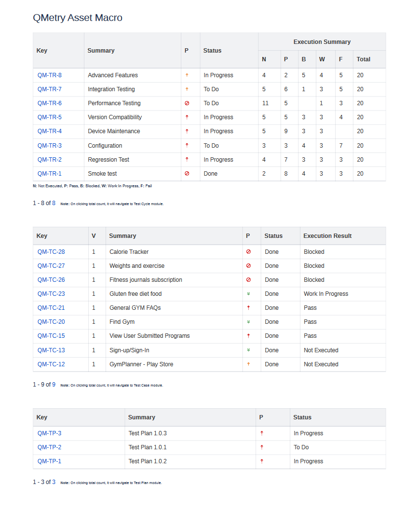This screenshot has height=512, width=420.
Task: Open the QM-TR-4 Device Maintenance key link
Action: (49, 131)
